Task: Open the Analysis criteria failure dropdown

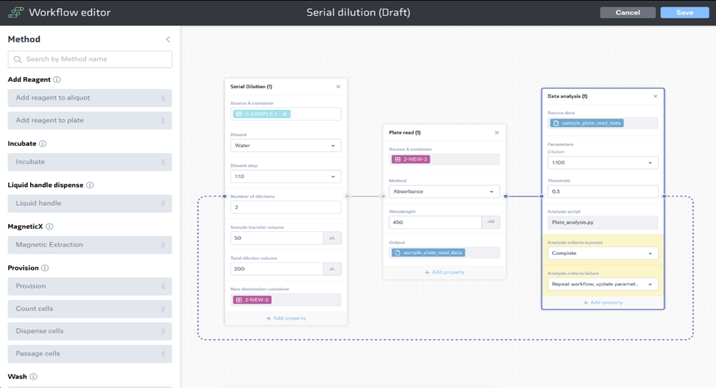Action: 603,284
